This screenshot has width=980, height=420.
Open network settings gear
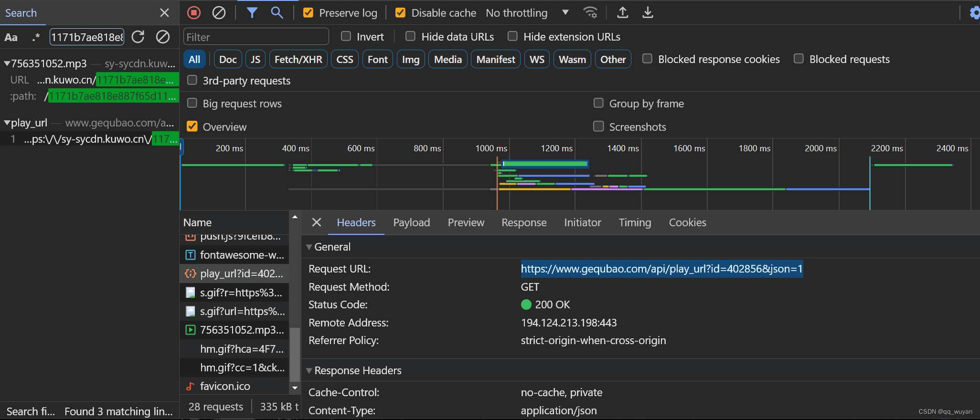(x=975, y=13)
